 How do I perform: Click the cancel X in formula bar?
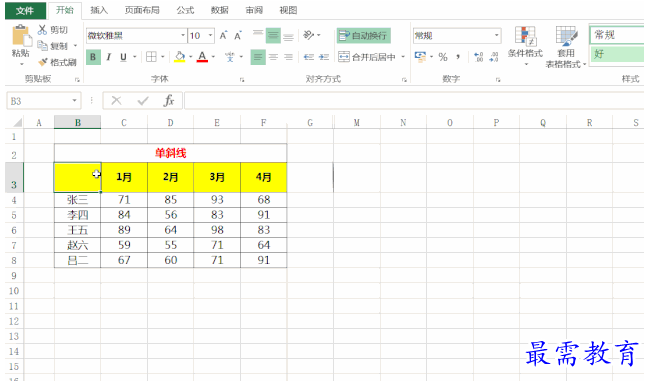pos(116,101)
